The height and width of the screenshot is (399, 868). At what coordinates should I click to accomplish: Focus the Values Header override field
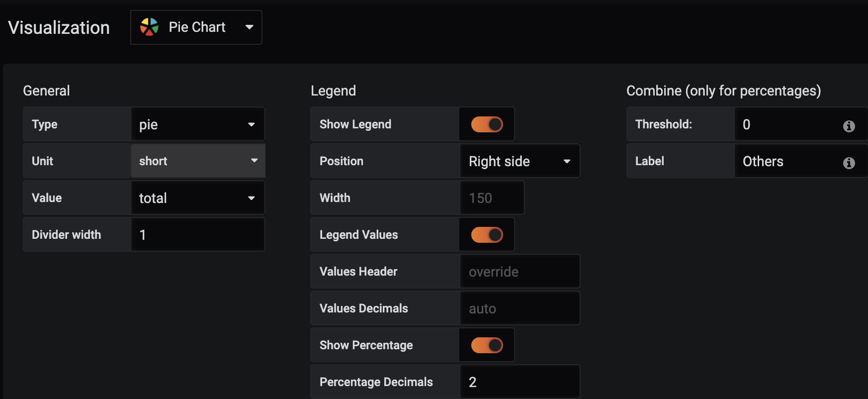coord(520,272)
